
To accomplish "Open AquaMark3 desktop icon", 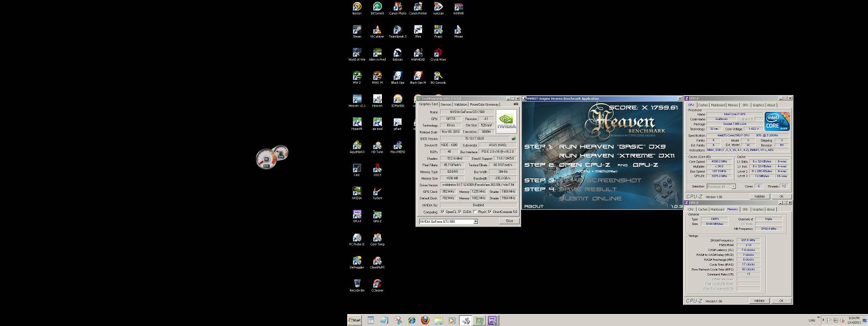I will pos(357,147).
